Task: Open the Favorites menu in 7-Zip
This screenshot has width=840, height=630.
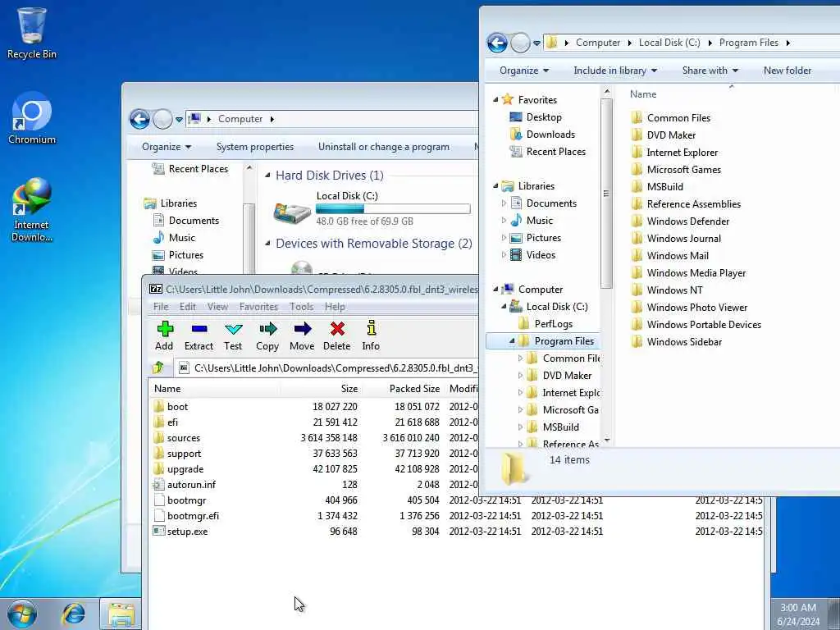Action: (x=258, y=307)
